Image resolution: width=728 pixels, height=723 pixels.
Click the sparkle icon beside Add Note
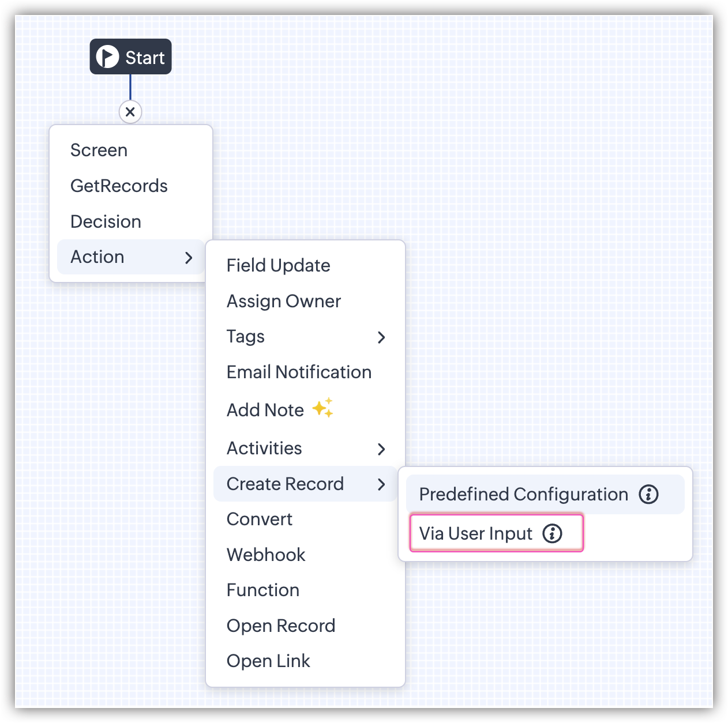(322, 408)
